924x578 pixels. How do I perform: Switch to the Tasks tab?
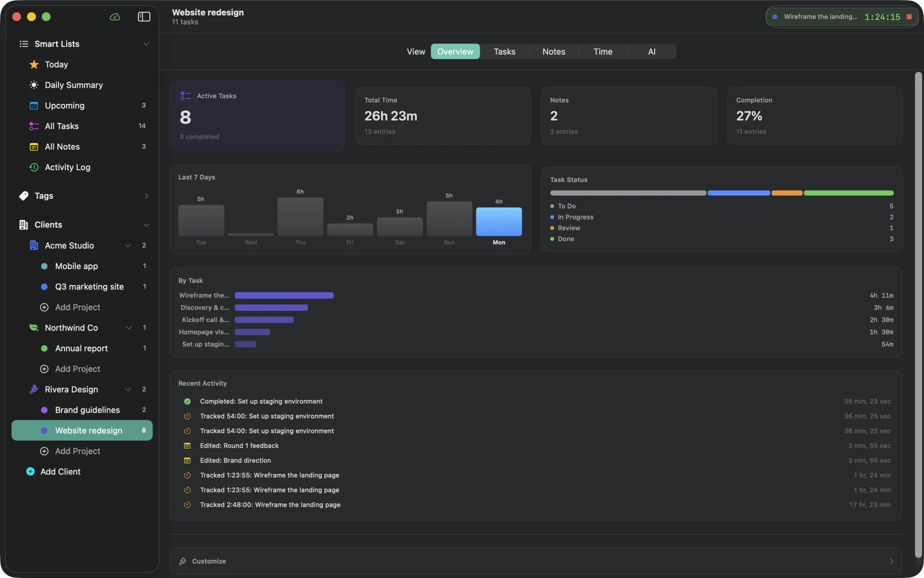tap(505, 51)
